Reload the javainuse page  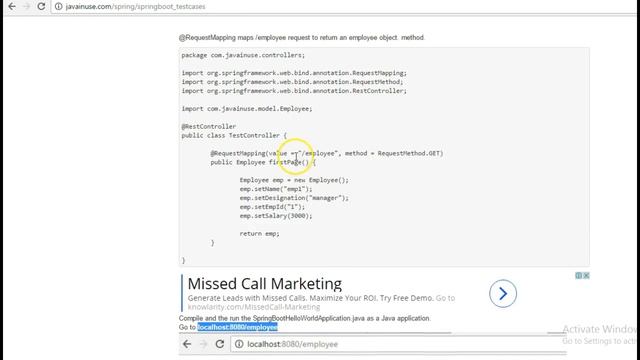point(41,7)
